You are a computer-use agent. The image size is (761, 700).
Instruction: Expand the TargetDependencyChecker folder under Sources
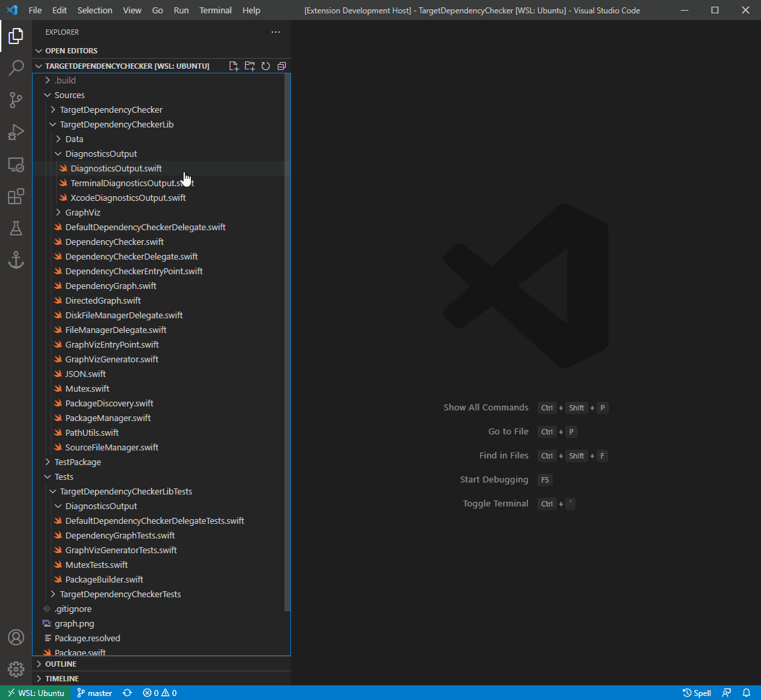[x=162, y=109]
